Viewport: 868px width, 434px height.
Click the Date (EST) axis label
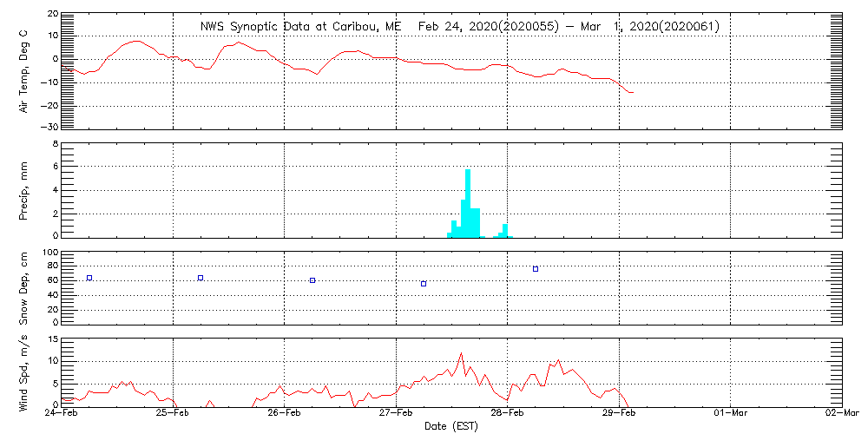(451, 426)
